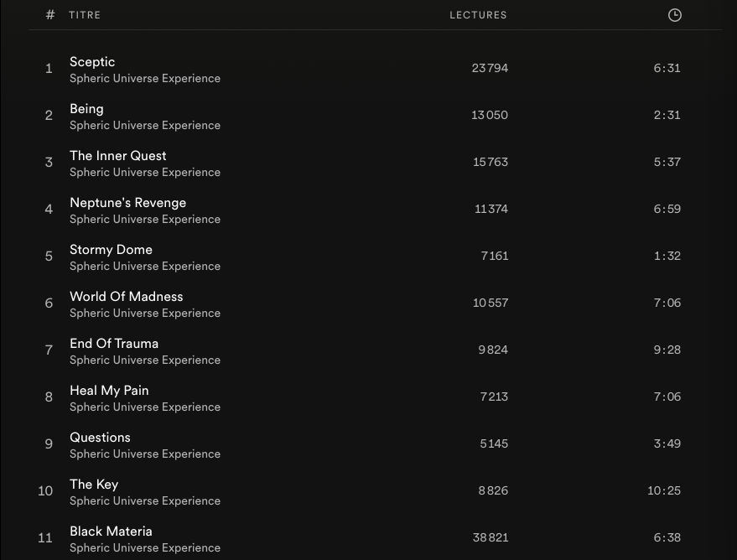Select the End Of Trauma track
The height and width of the screenshot is (560, 737).
tap(114, 344)
